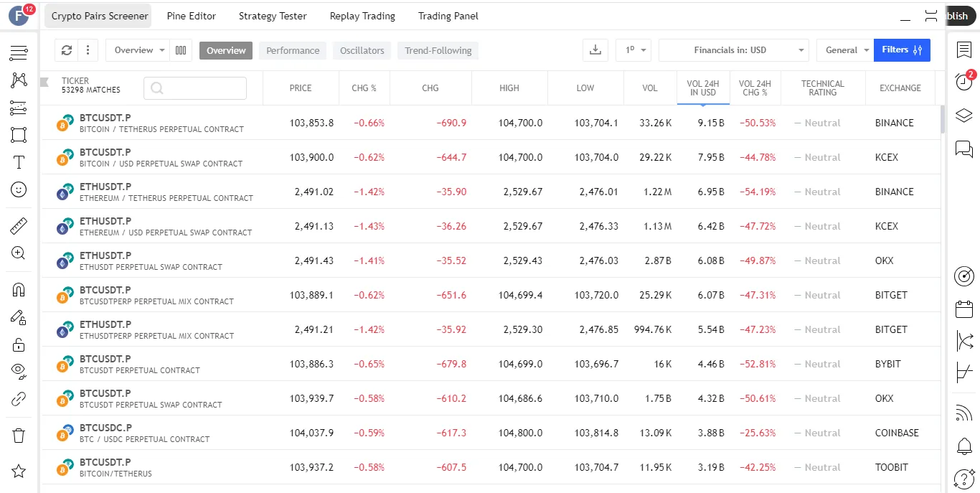This screenshot has height=493, width=980.
Task: Select the geometric shapes tool
Action: click(19, 135)
